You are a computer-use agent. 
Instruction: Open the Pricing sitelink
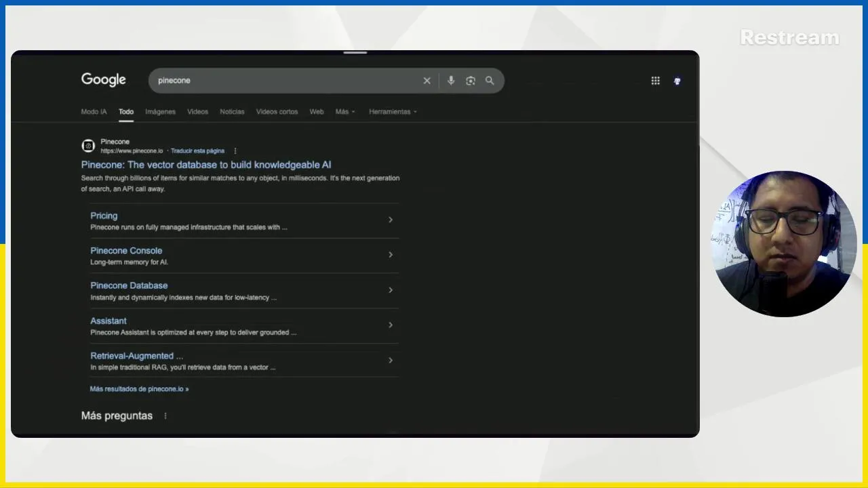coord(104,216)
